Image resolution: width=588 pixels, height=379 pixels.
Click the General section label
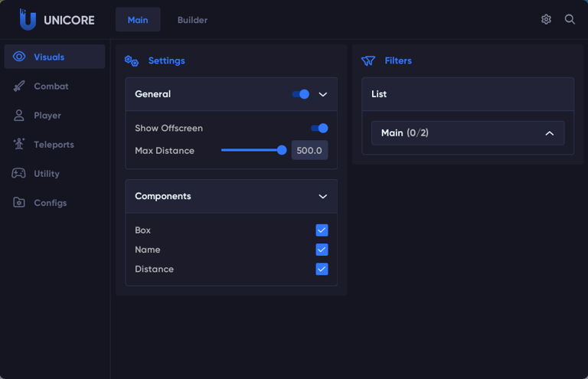pyautogui.click(x=152, y=94)
